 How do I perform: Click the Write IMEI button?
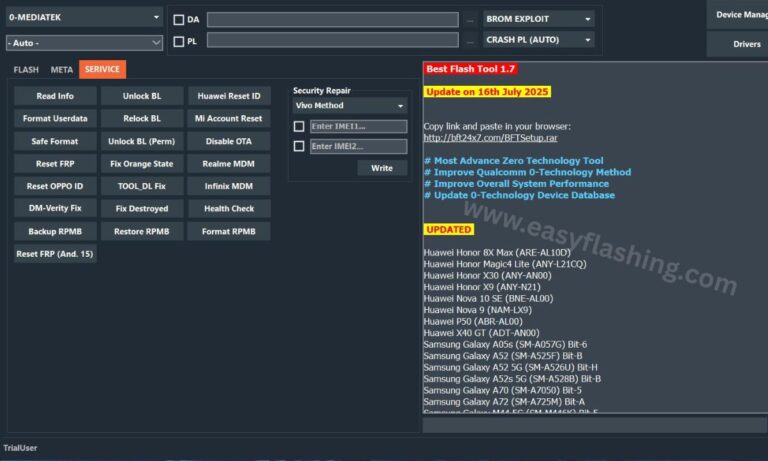coord(382,168)
